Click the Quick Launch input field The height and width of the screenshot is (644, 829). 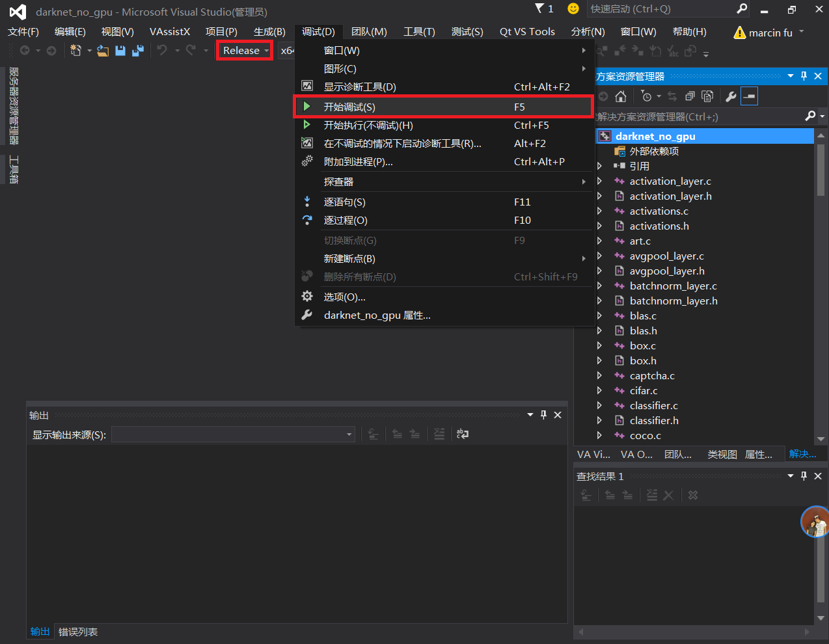[x=662, y=8]
